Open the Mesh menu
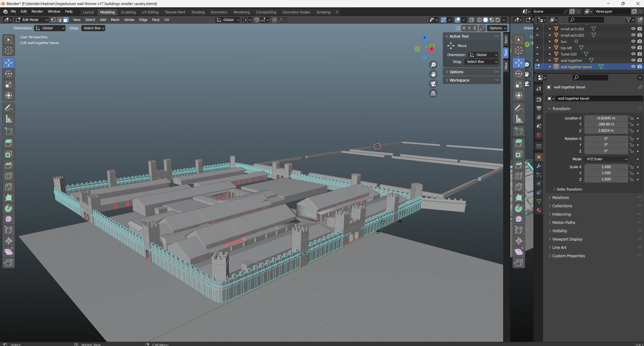This screenshot has width=644, height=346. tap(115, 20)
